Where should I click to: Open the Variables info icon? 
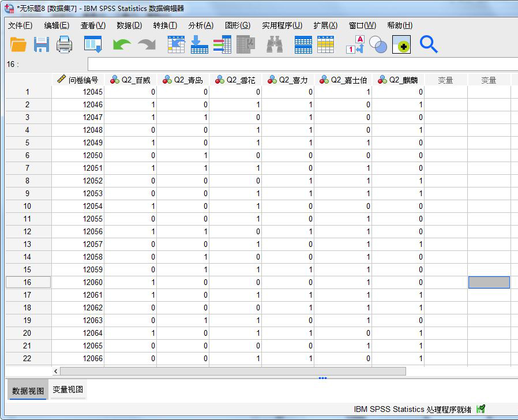click(x=222, y=44)
